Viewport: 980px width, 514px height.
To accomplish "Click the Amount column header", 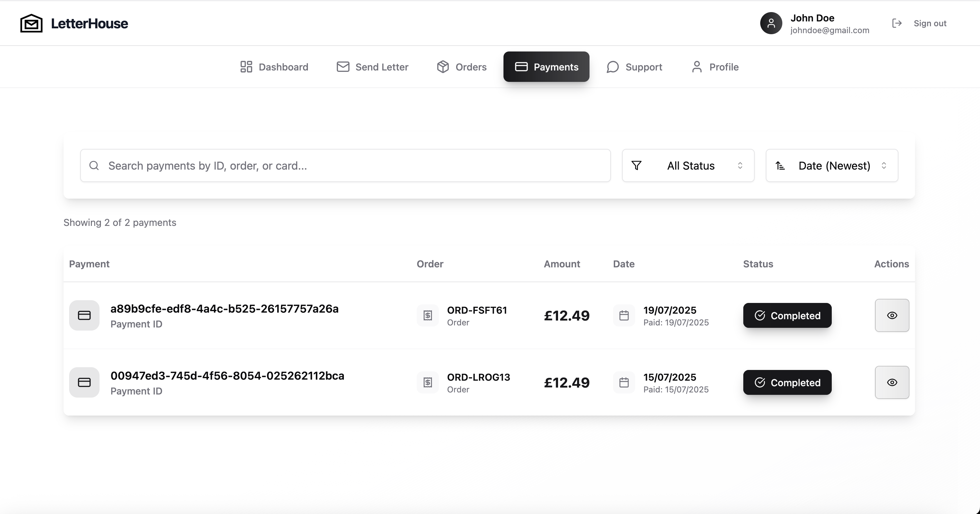I will coord(562,264).
